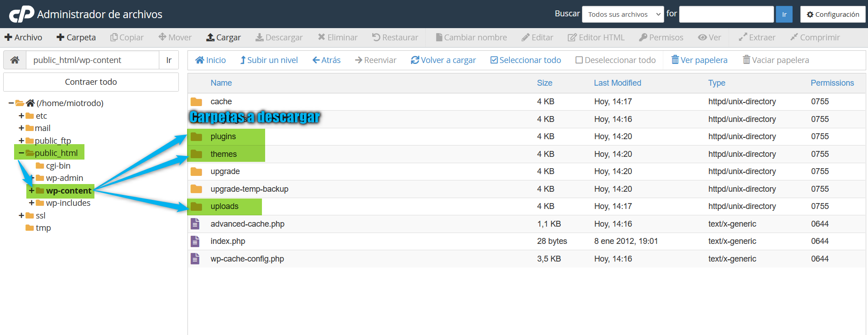
Task: Sort by Last Modified column header
Action: point(617,83)
